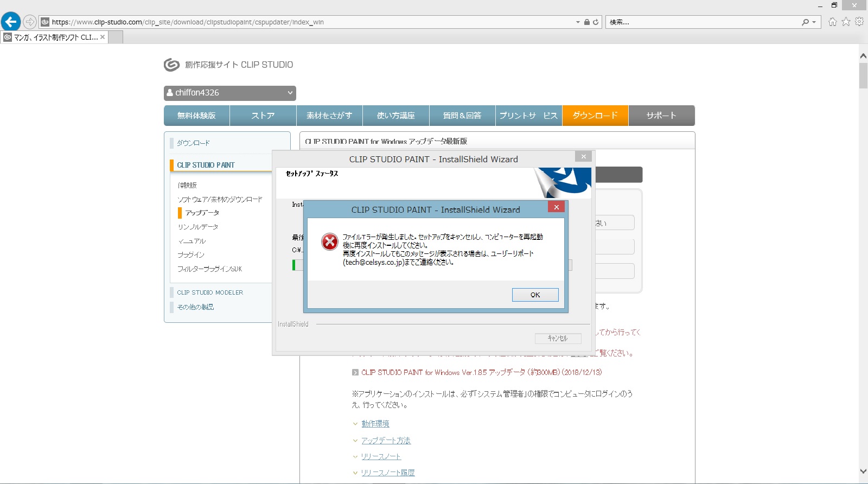Click the page scrollbar down arrow
Viewport: 868px width, 484px height.
coord(863,472)
